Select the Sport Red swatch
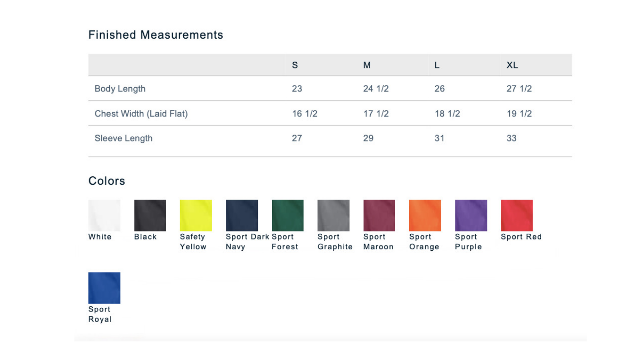Image resolution: width=644 pixels, height=362 pixels. pos(517,215)
